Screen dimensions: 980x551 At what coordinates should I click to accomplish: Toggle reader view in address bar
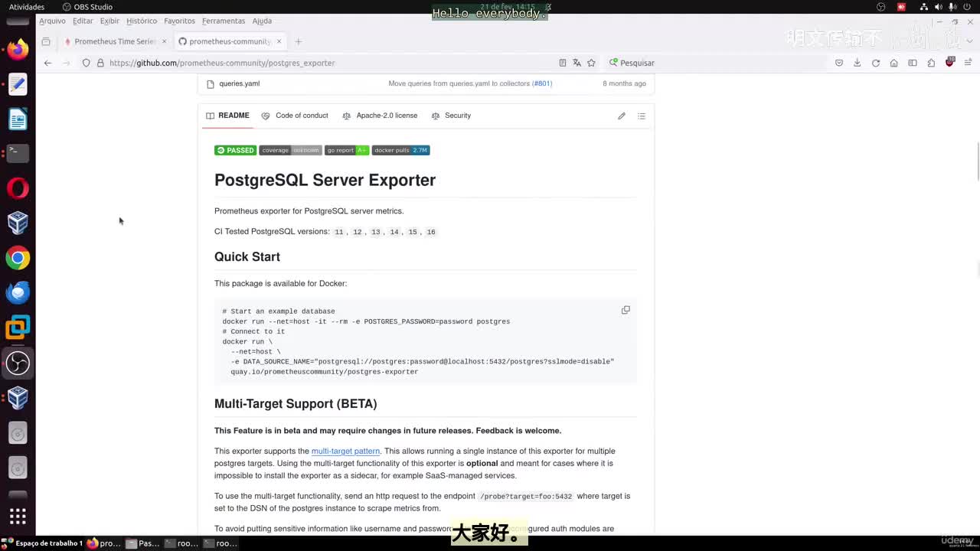click(563, 63)
